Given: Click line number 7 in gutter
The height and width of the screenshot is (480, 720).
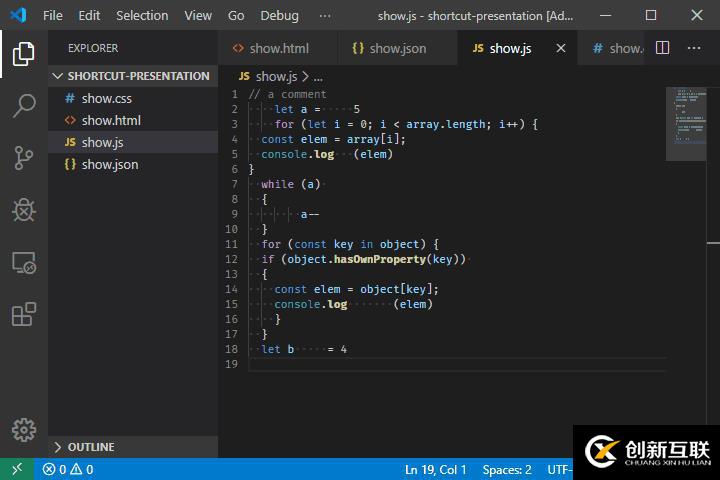Looking at the screenshot, I should pyautogui.click(x=235, y=184).
